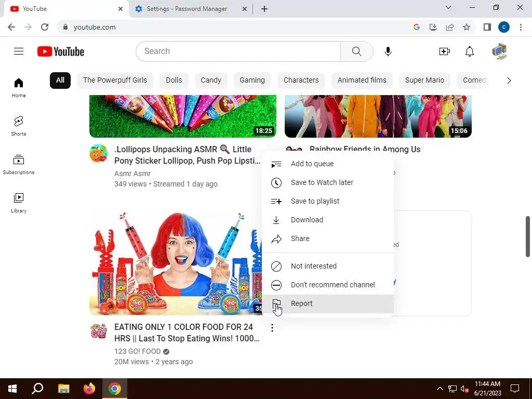Screen dimensions: 532x399
Task: Filter by the Dolls chip
Action: coord(174,81)
